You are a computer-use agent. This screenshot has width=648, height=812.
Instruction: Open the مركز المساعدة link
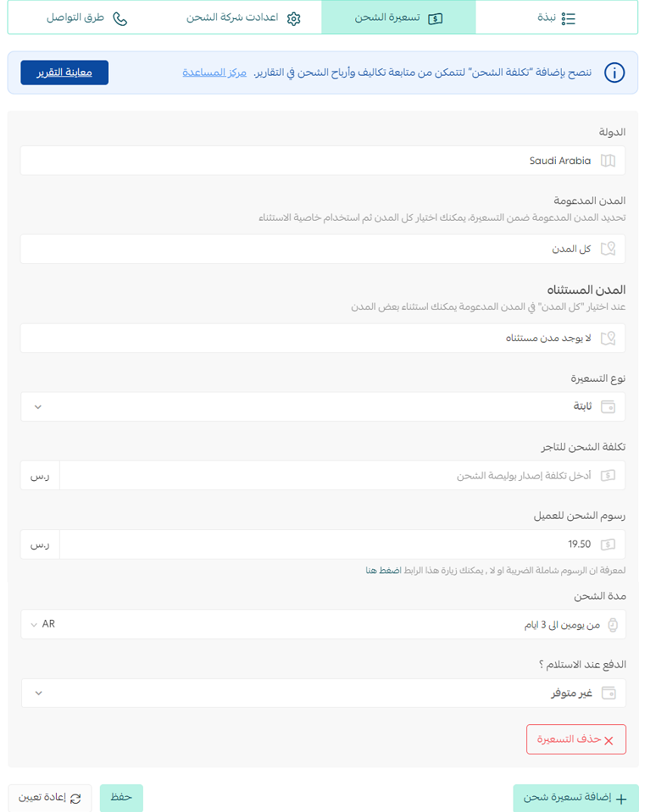click(x=215, y=73)
